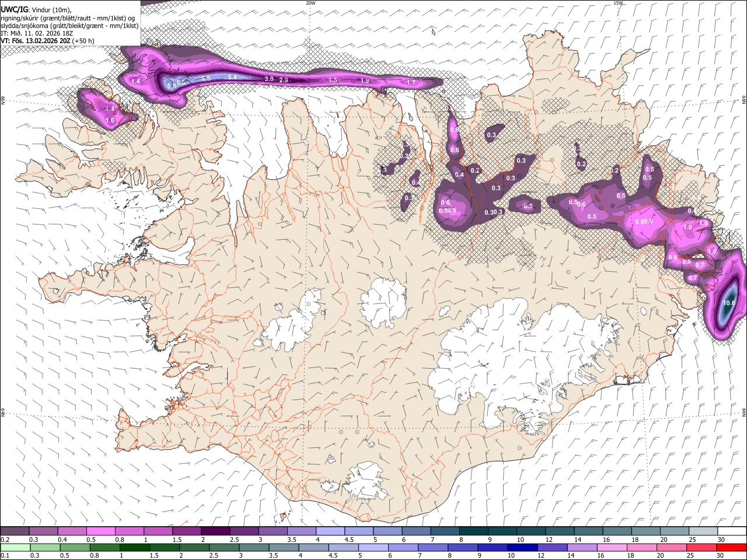Select the 1.6 value in the northwest snow patch
Viewport: 747px width, 560px height.
click(110, 120)
